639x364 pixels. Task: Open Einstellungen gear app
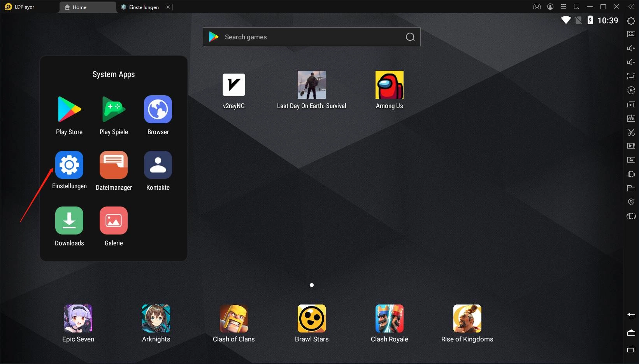coord(69,170)
